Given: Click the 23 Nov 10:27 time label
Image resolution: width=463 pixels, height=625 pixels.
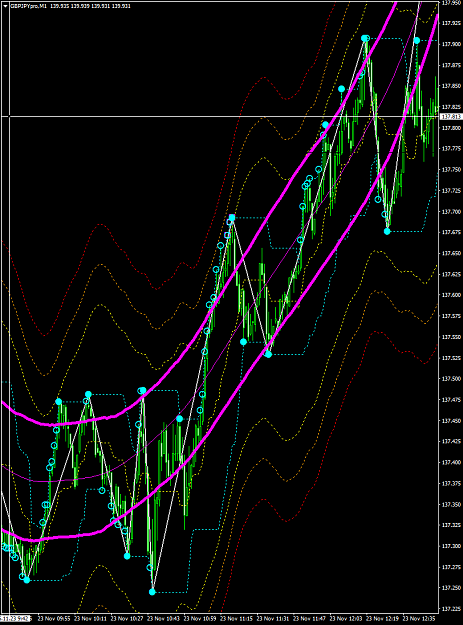Looking at the screenshot, I should coord(127,619).
